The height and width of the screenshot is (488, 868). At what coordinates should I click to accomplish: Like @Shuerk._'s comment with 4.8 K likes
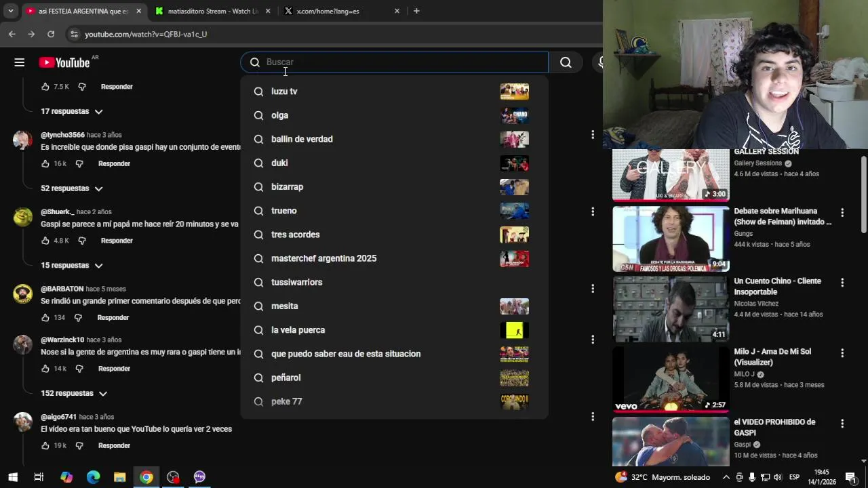click(x=45, y=241)
